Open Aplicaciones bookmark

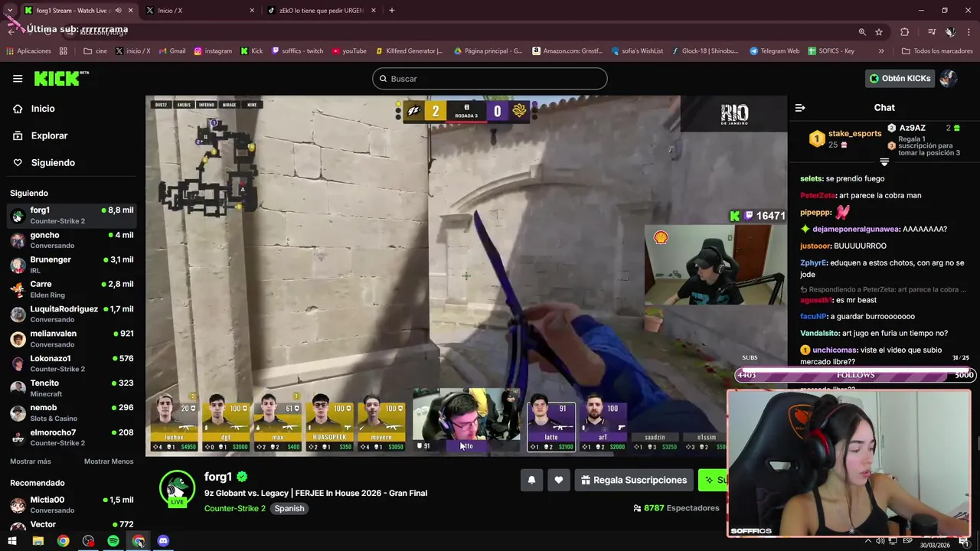point(28,51)
